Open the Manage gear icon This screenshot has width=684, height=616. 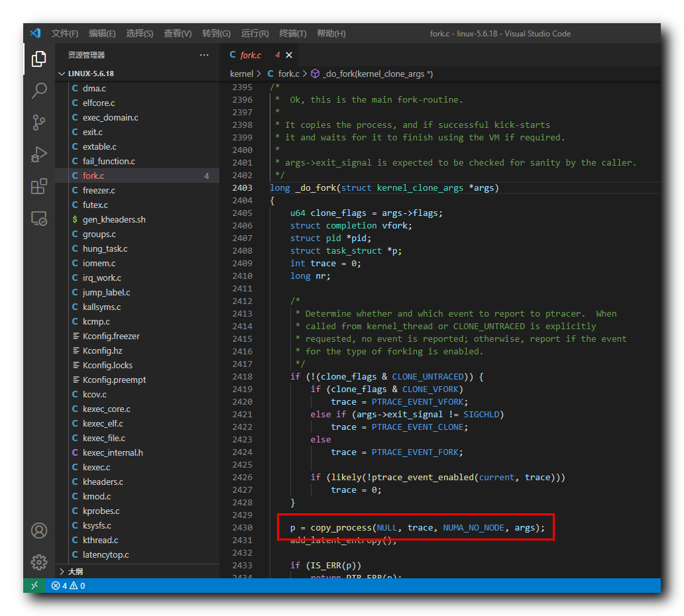(x=39, y=562)
